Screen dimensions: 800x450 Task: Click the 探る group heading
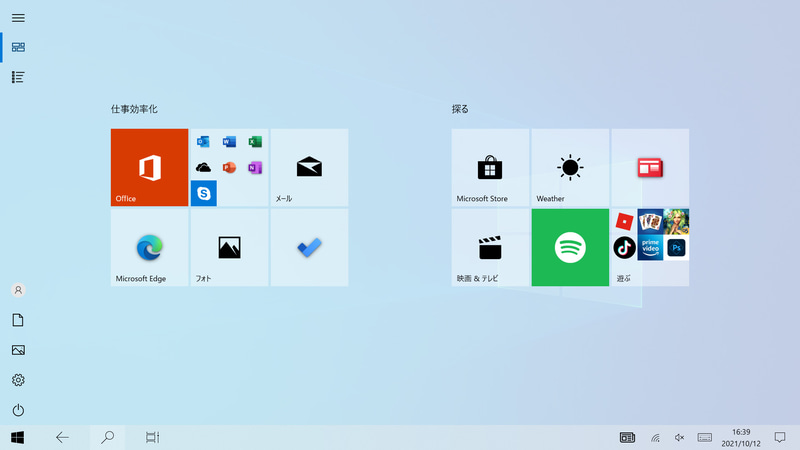(x=460, y=109)
